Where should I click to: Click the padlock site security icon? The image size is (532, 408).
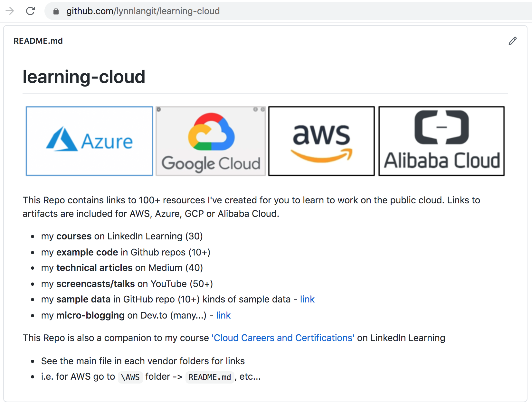tap(56, 11)
